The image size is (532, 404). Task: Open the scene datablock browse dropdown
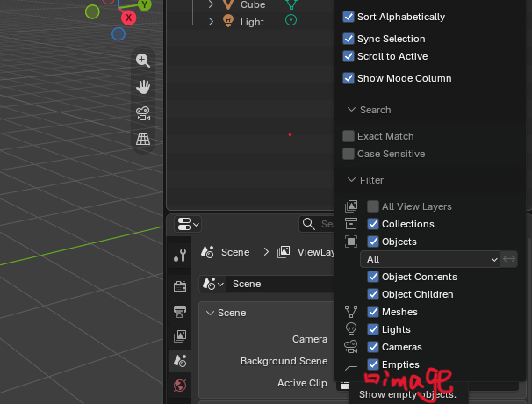212,284
